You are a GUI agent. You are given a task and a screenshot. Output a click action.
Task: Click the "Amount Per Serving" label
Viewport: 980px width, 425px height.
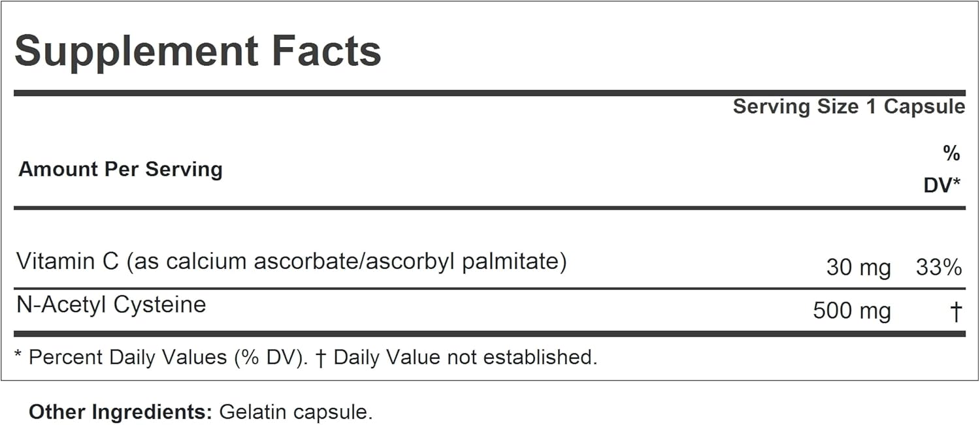120,169
